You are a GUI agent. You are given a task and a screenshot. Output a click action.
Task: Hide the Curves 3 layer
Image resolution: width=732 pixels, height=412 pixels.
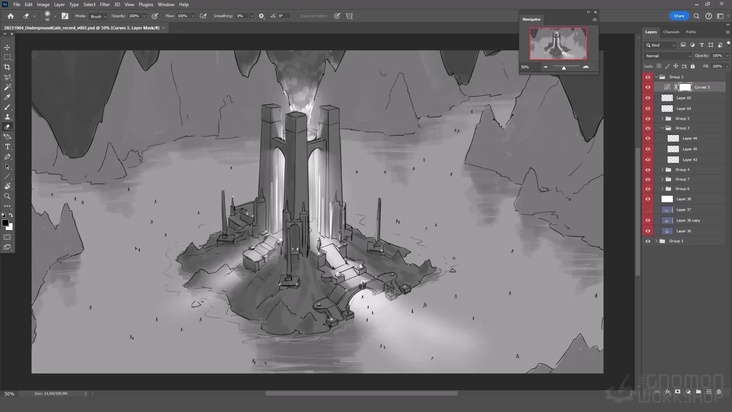[647, 87]
